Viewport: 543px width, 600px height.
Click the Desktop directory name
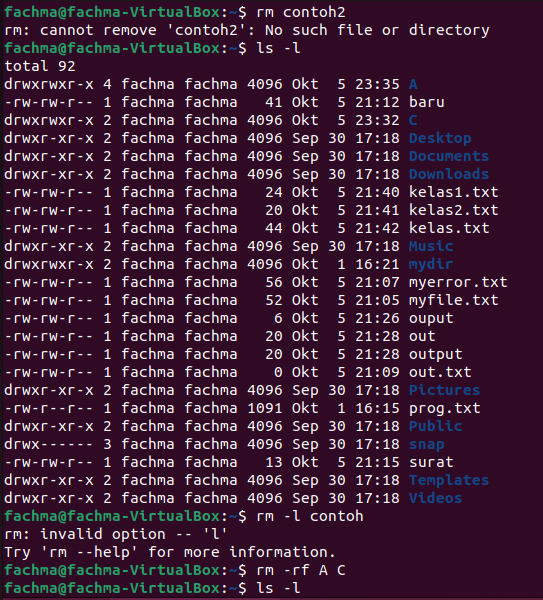click(x=440, y=138)
